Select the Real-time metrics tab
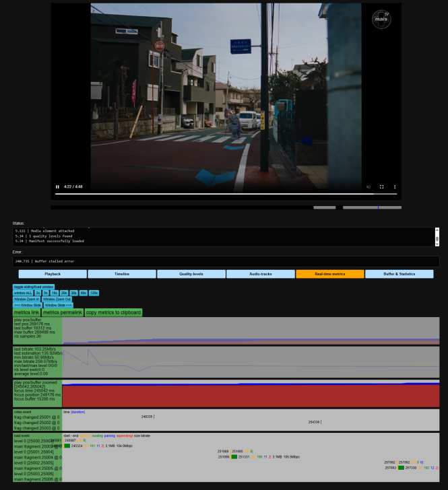Viewport: 448px width, 490px height. coord(330,274)
